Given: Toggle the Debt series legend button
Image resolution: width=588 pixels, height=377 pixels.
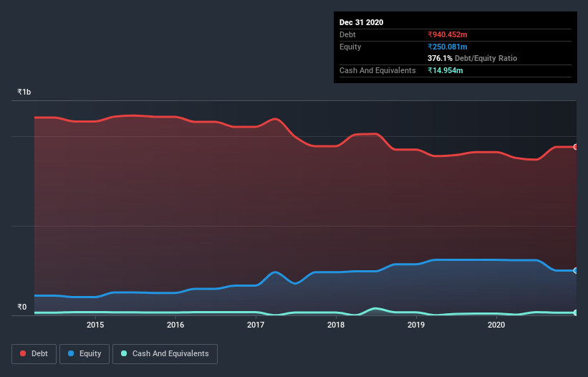Looking at the screenshot, I should pyautogui.click(x=34, y=354).
